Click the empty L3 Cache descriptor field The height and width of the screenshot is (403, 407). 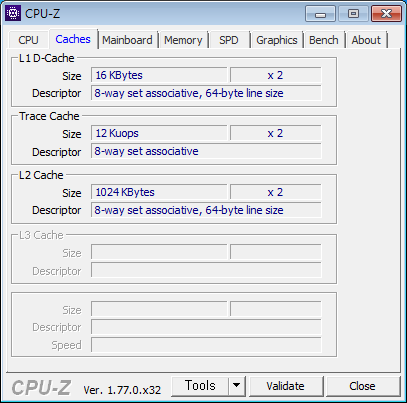[206, 270]
